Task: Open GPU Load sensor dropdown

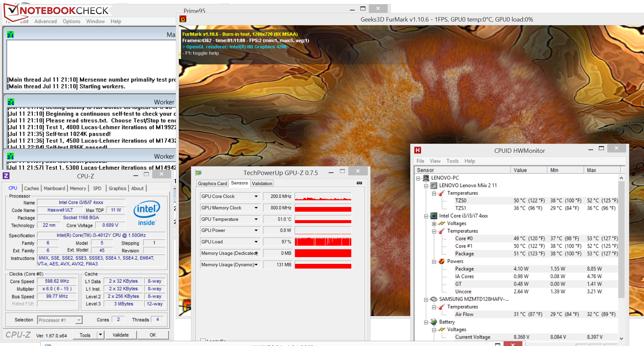Action: 256,242
